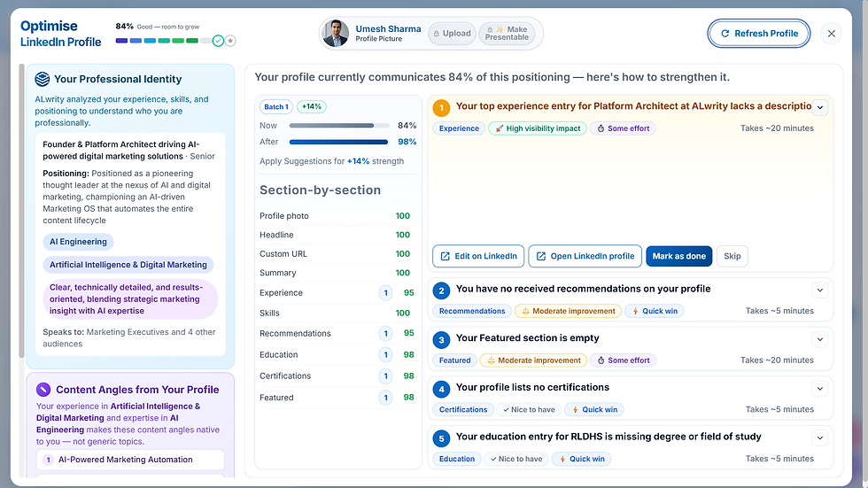868x488 pixels.
Task: Select the Profile photo section row
Action: tap(337, 216)
